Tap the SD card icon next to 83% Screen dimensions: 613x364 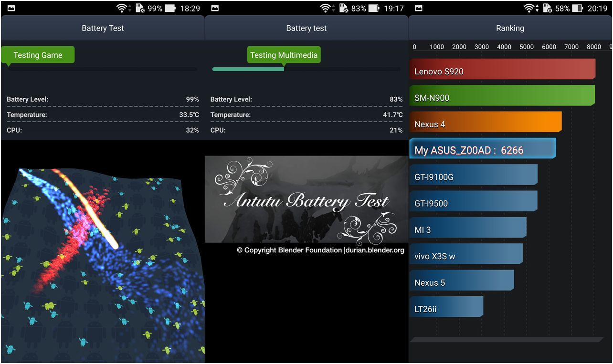pyautogui.click(x=344, y=8)
